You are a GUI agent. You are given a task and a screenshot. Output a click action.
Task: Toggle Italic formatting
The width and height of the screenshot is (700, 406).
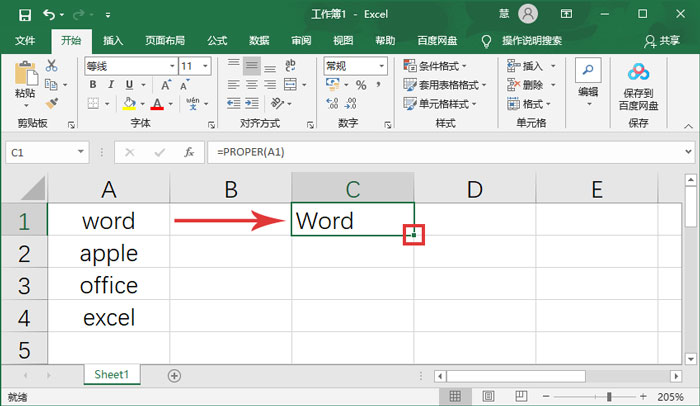click(x=109, y=85)
